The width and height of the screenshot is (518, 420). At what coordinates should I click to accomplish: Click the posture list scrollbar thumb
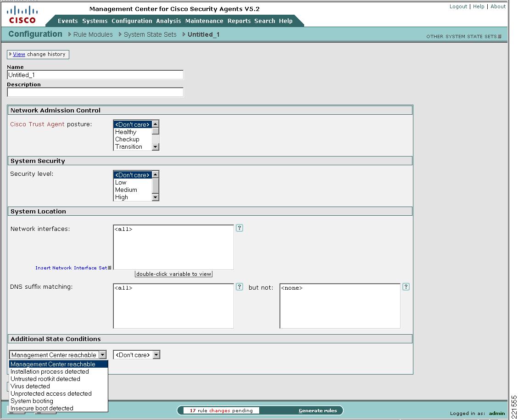pos(156,131)
